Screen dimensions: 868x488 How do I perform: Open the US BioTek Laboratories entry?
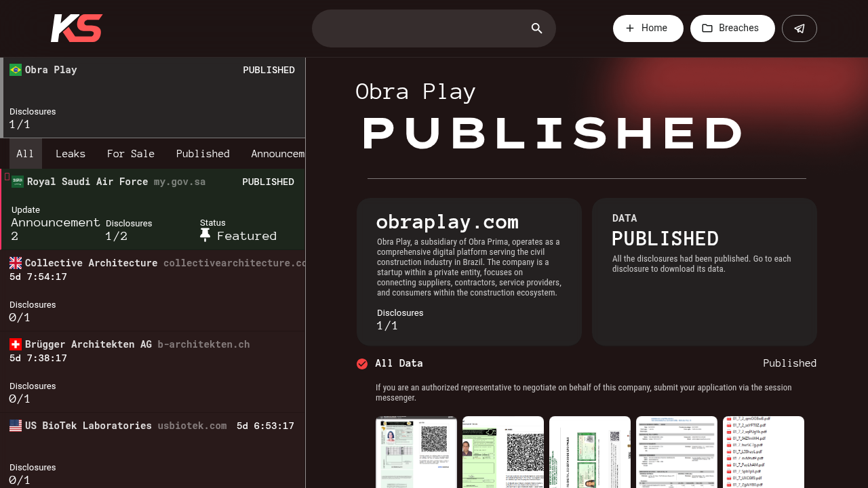[x=153, y=451]
